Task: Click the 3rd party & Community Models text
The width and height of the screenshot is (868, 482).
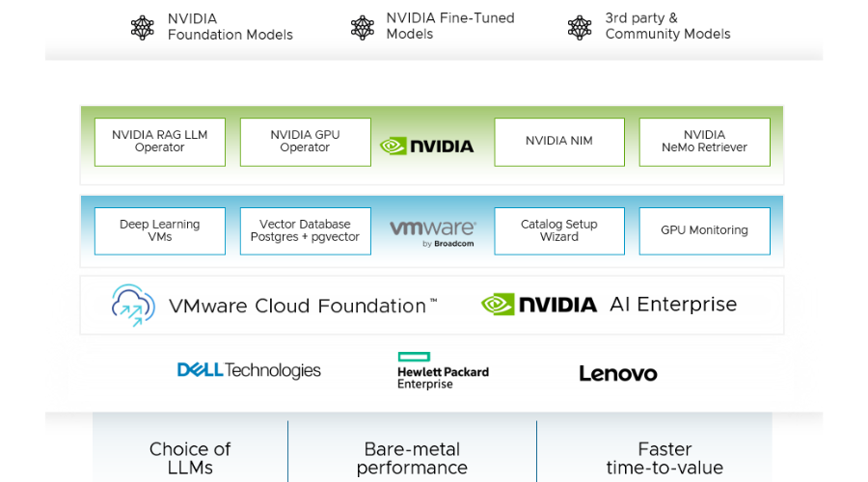Action: tap(667, 26)
